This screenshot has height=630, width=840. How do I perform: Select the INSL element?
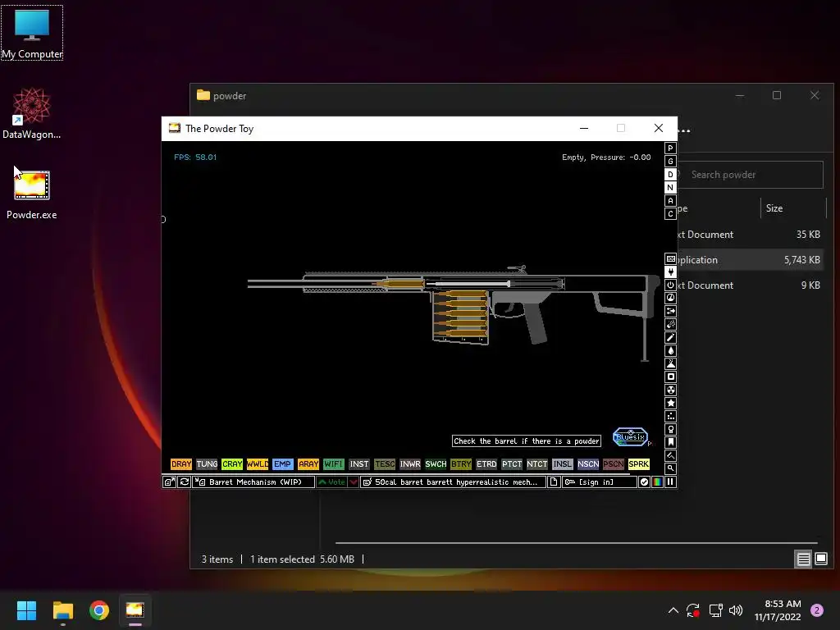tap(563, 464)
